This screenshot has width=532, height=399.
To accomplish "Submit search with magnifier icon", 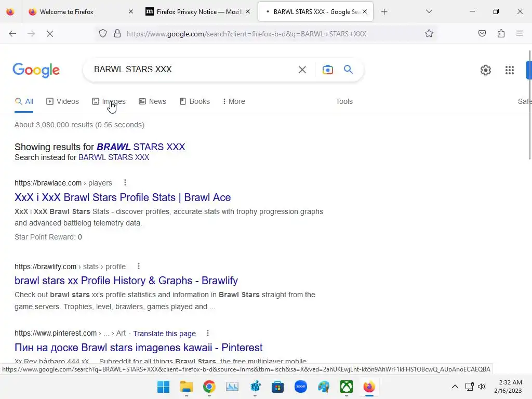I will (348, 70).
